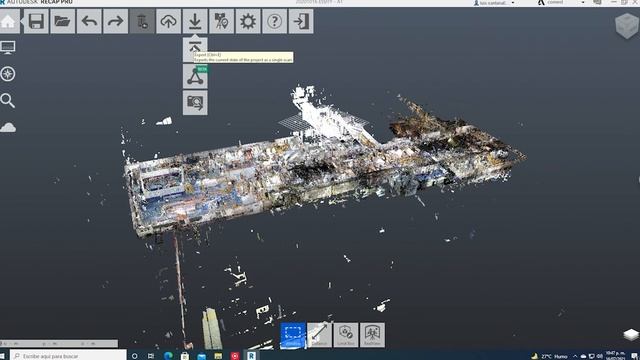Open the Mail app from taskbar

202,356
